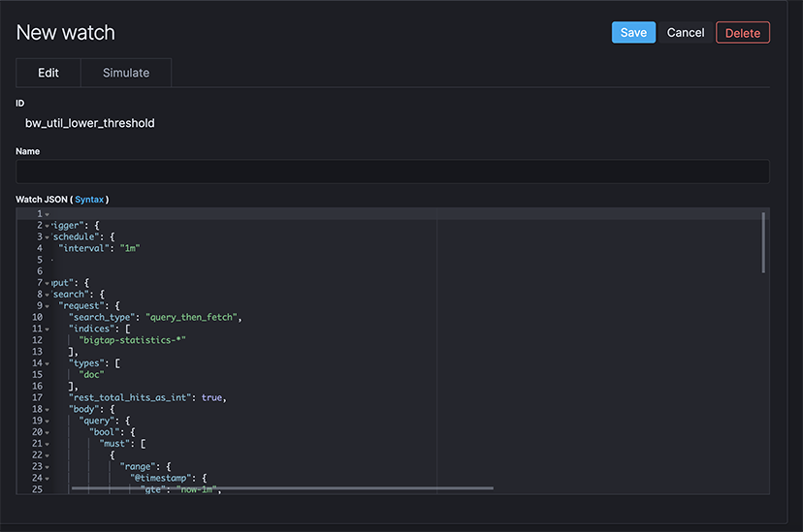
Task: Click the "range" key on line 23
Action: [138, 466]
